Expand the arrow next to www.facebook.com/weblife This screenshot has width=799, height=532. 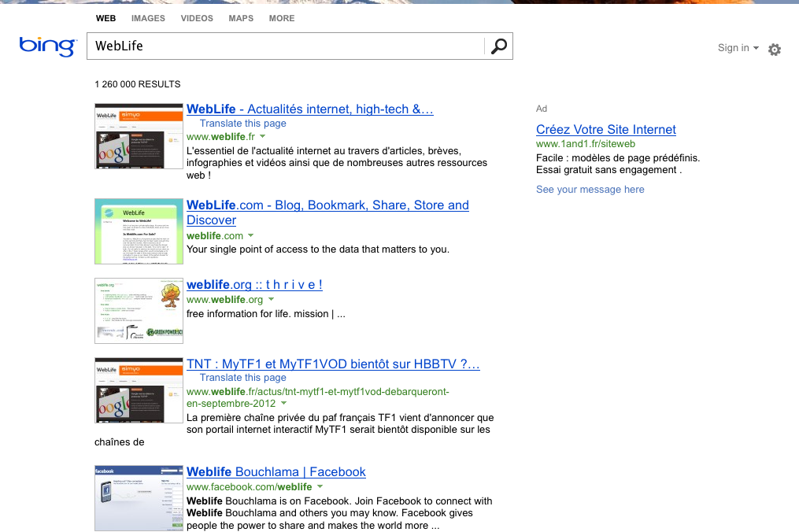(320, 486)
